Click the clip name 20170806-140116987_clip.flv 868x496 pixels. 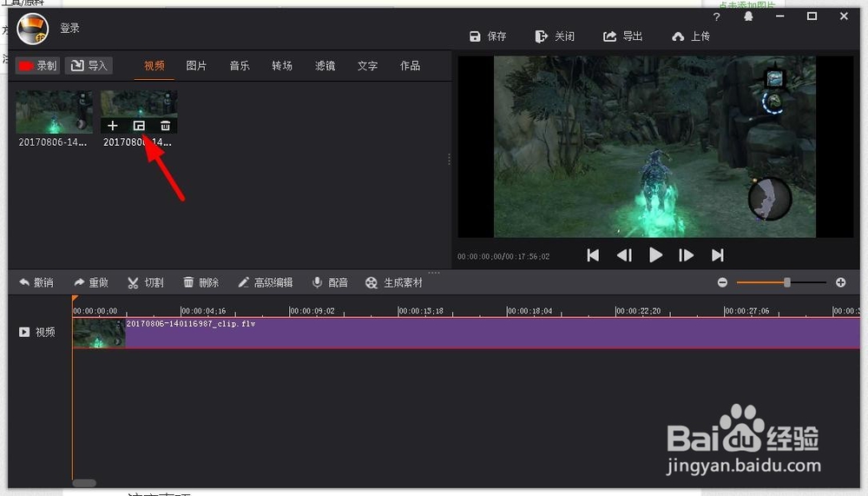pyautogui.click(x=191, y=324)
